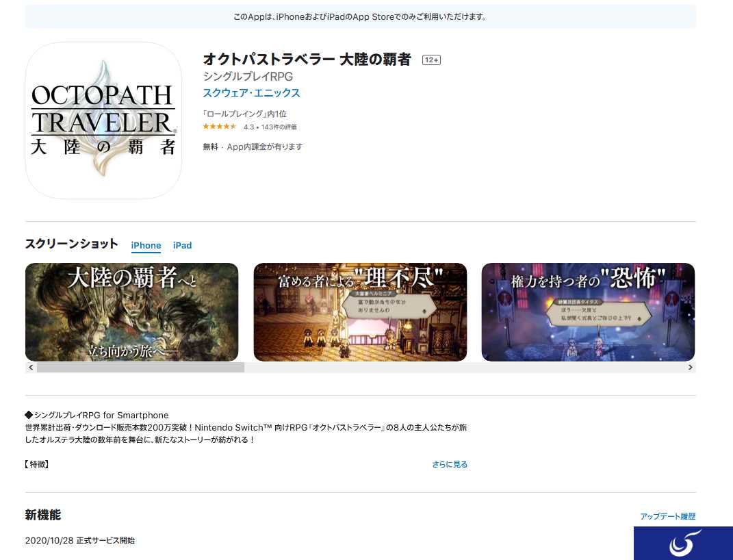
Task: Expand description with さらに見る
Action: pos(450,464)
